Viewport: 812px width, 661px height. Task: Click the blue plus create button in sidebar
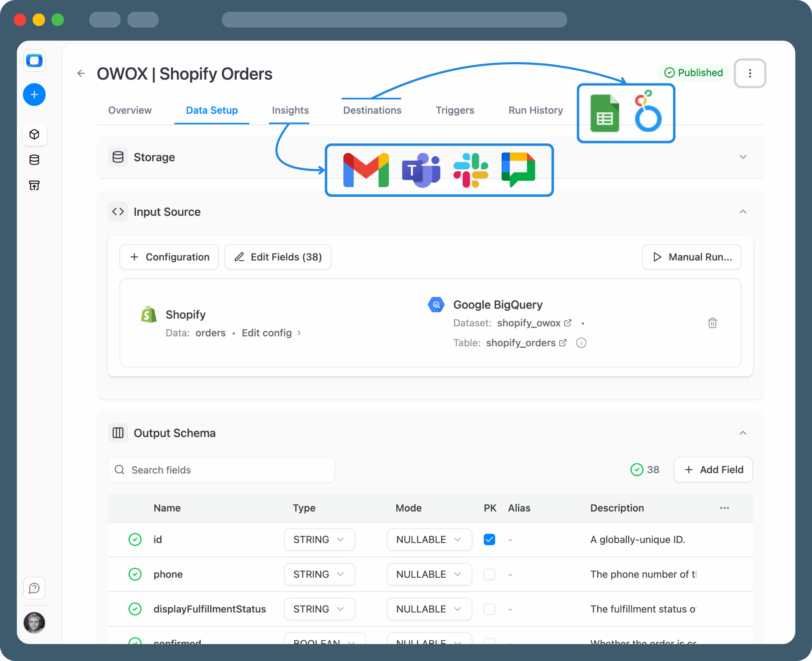[x=34, y=94]
